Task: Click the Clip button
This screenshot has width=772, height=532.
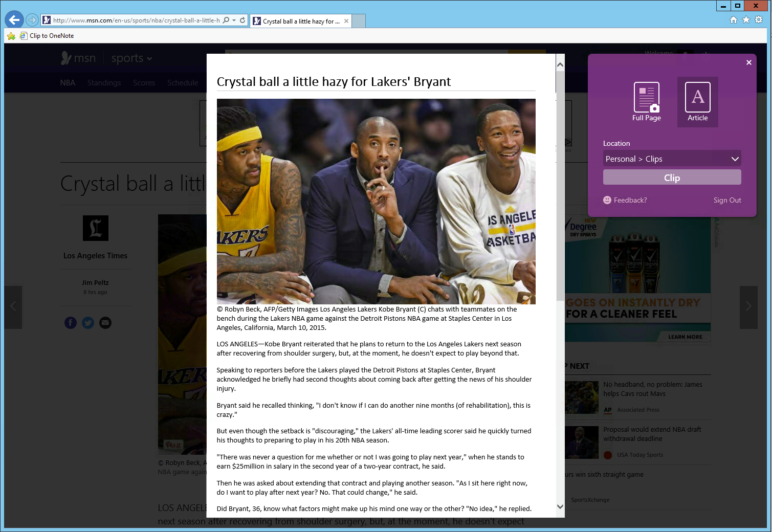Action: pyautogui.click(x=672, y=177)
